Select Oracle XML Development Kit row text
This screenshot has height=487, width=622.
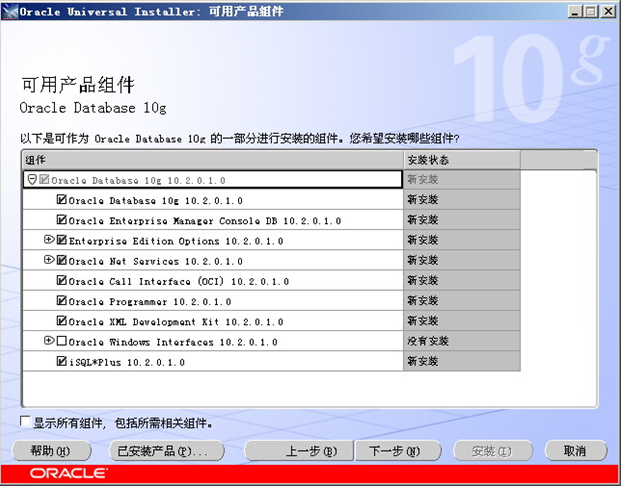176,322
